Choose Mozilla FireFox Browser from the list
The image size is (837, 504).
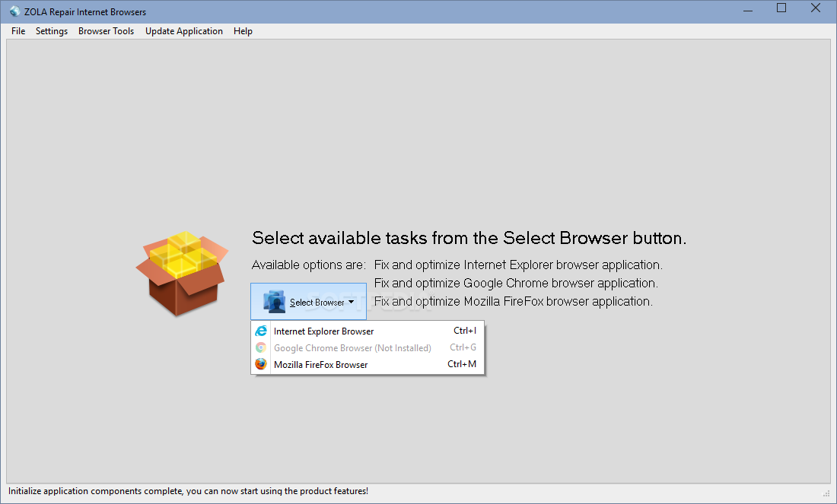368,364
